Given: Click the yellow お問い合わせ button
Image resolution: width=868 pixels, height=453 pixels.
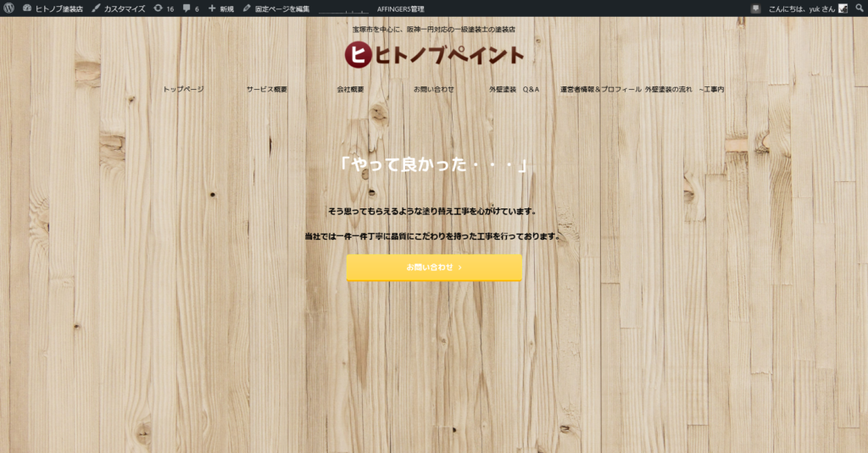Looking at the screenshot, I should pyautogui.click(x=434, y=268).
